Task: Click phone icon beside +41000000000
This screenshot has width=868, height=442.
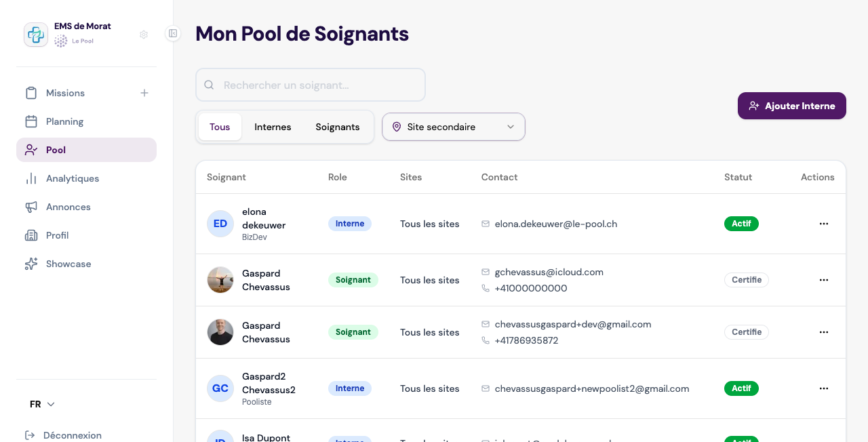Action: (486, 288)
